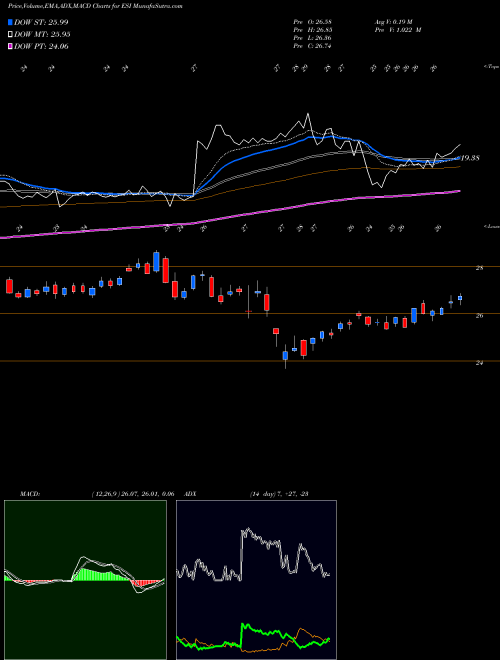Click the 'Pre V: 1.022 M' value
Screen dimensions: 500x660
tap(398, 30)
